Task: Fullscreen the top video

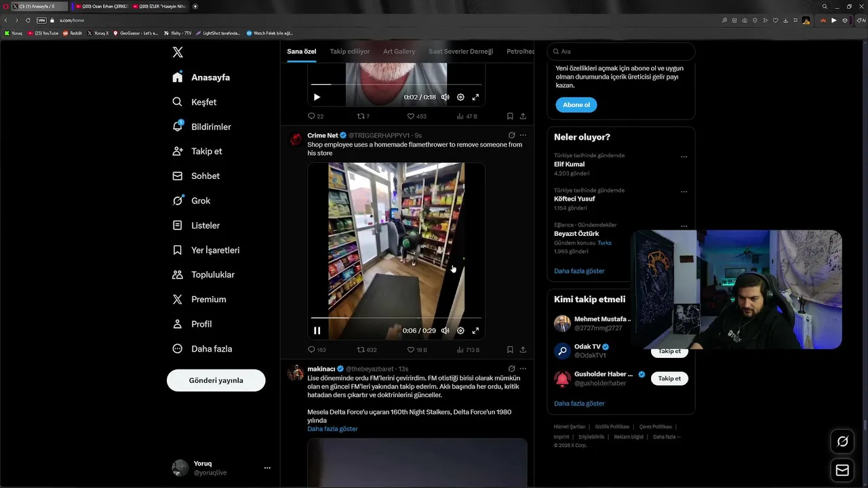Action: [475, 97]
